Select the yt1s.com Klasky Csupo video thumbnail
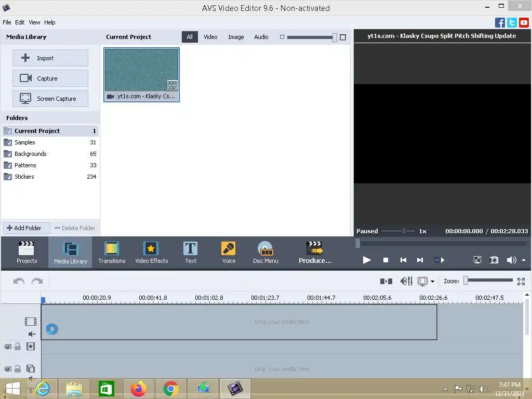Viewport: 532px width, 399px height. pyautogui.click(x=141, y=75)
